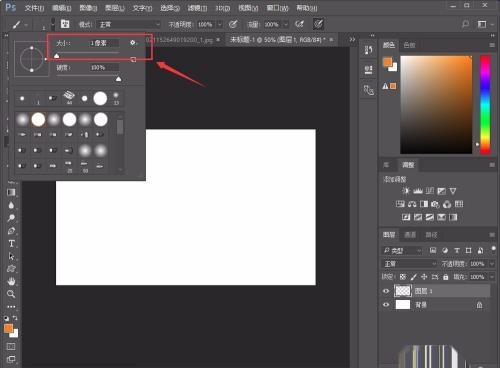The height and width of the screenshot is (368, 500).
Task: Select the Zoom magnifier tool in toolbar
Action: click(x=11, y=294)
